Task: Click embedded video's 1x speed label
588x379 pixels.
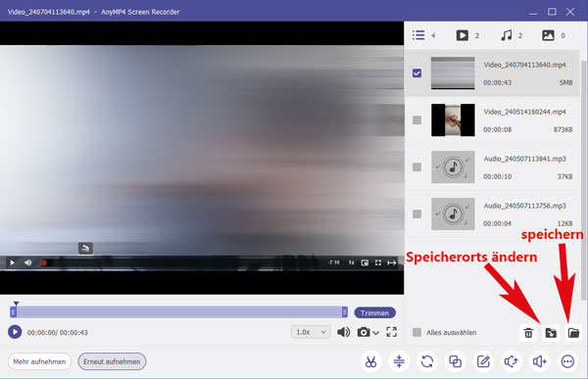Action: [x=352, y=262]
